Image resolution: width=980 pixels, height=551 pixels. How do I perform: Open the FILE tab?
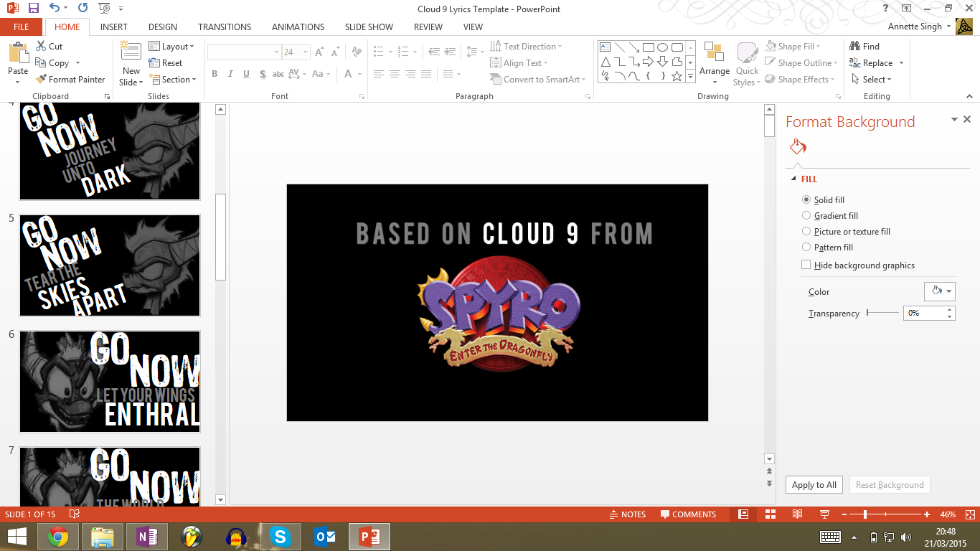pos(22,27)
